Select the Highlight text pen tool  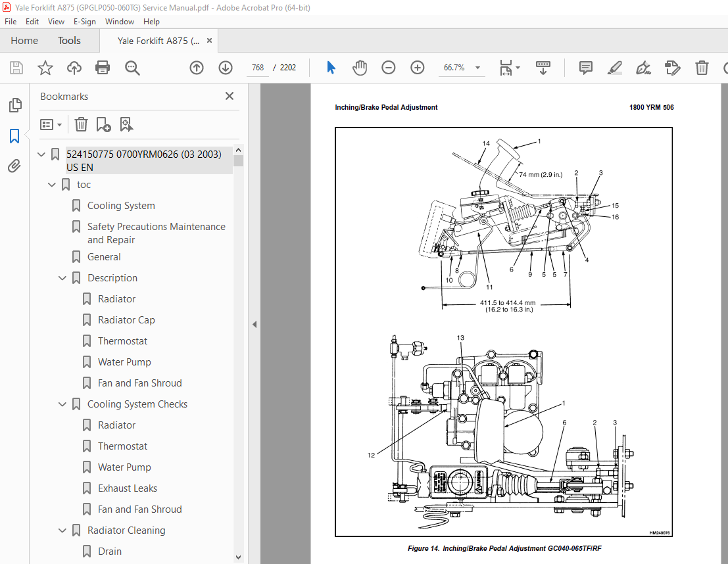coord(615,68)
